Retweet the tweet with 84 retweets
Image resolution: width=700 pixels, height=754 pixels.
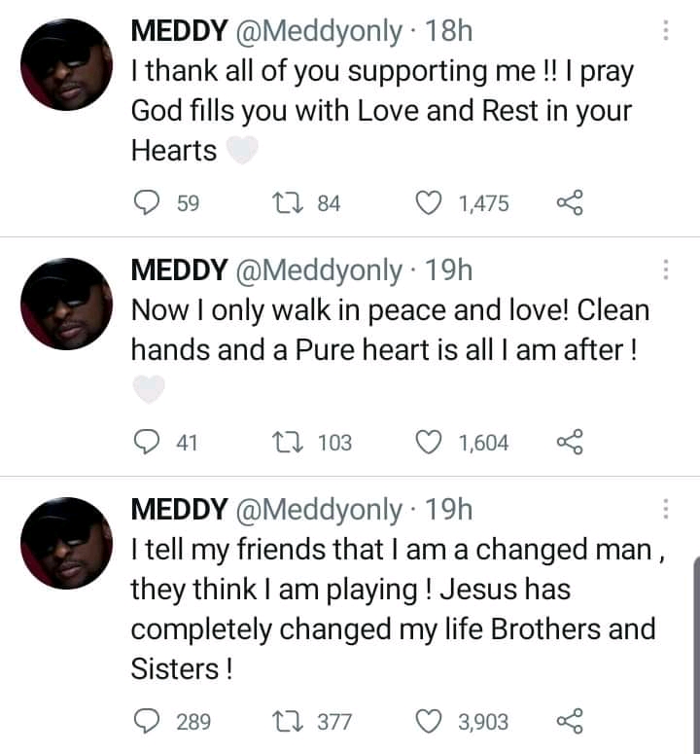[289, 202]
